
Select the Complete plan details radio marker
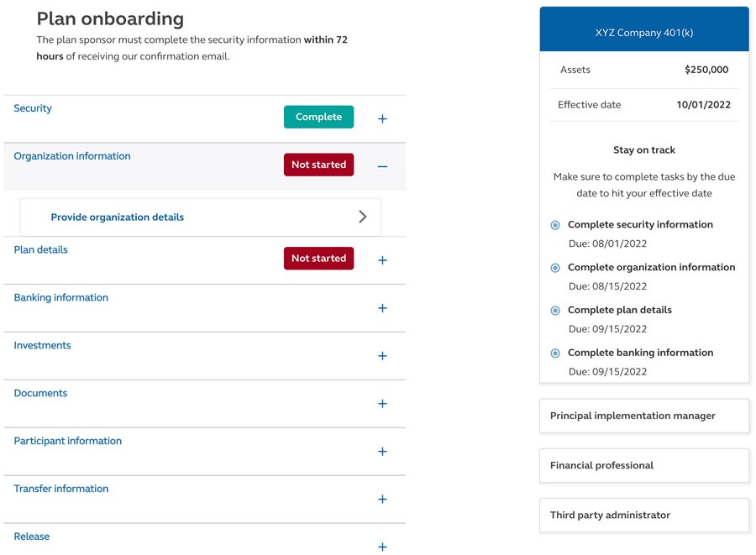pos(554,310)
